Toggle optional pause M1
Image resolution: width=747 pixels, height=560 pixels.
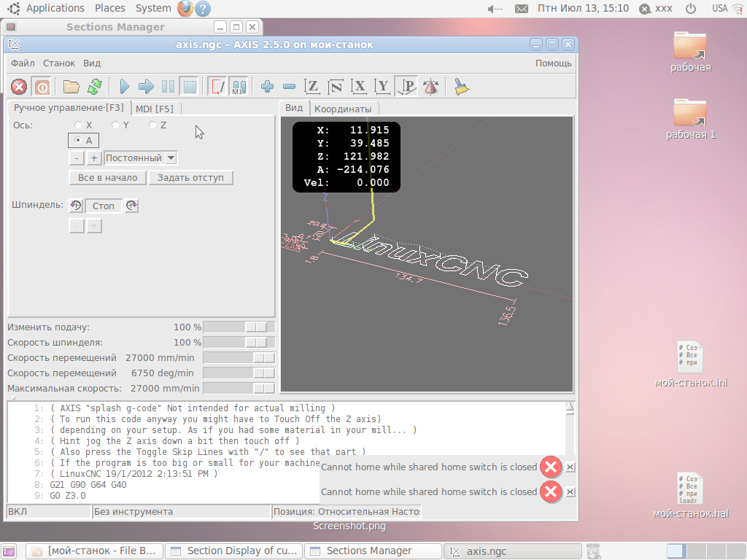(x=239, y=87)
